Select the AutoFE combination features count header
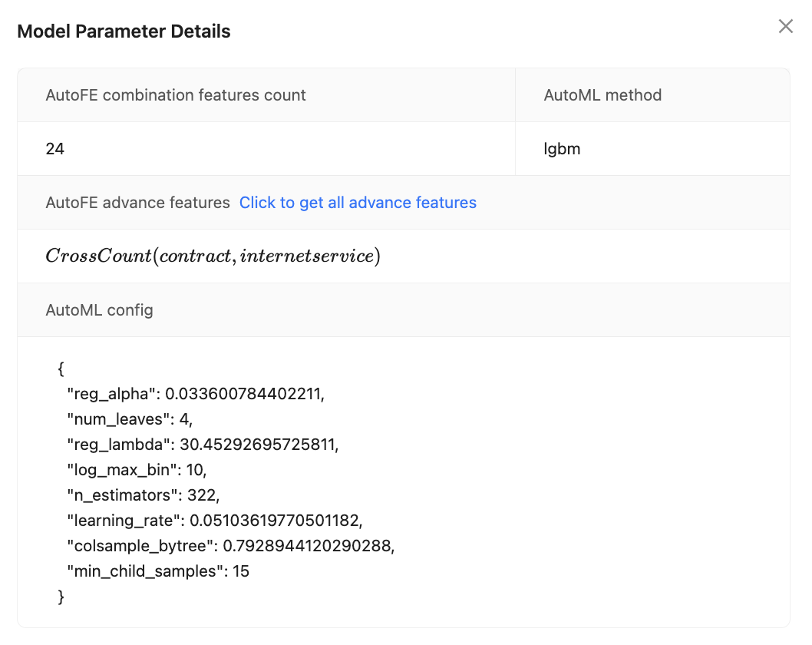The height and width of the screenshot is (645, 812). coord(176,95)
